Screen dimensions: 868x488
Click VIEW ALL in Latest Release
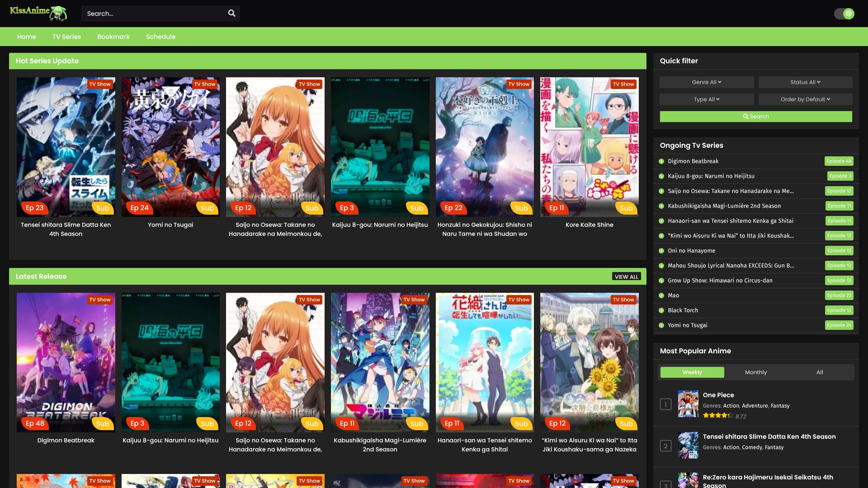click(627, 277)
